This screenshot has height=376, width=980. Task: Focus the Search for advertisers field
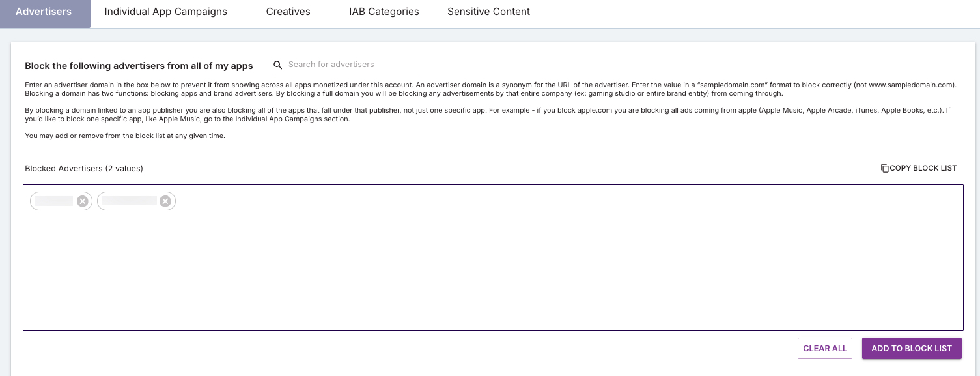click(352, 65)
